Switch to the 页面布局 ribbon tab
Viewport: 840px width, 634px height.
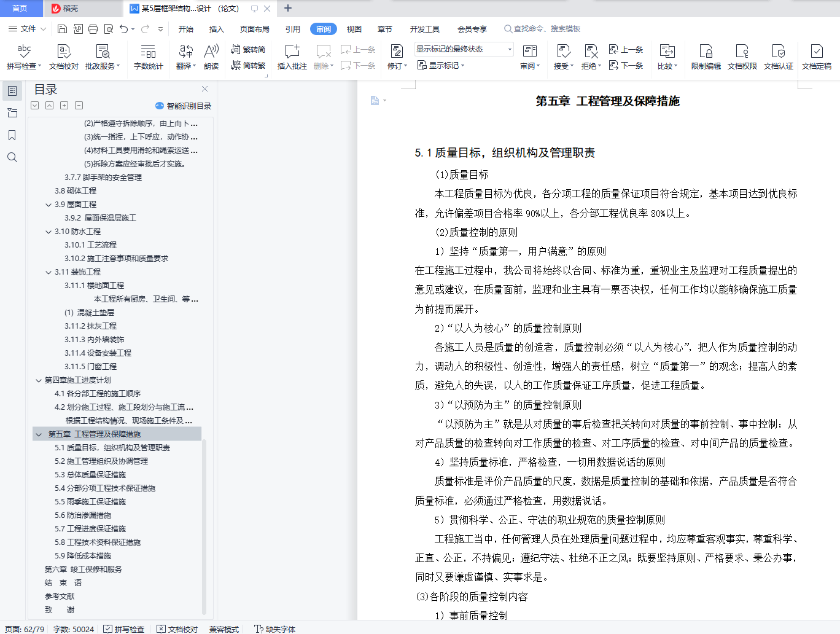pos(255,29)
